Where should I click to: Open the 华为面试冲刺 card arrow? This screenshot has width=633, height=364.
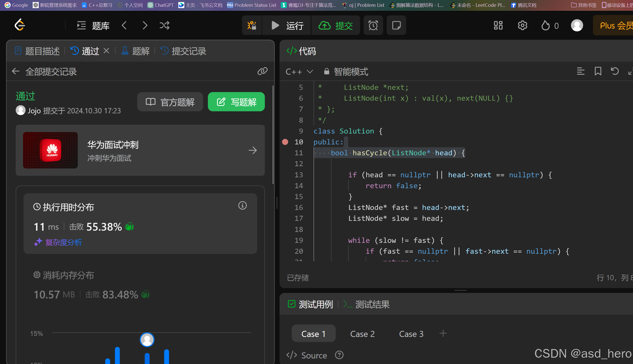tap(252, 151)
